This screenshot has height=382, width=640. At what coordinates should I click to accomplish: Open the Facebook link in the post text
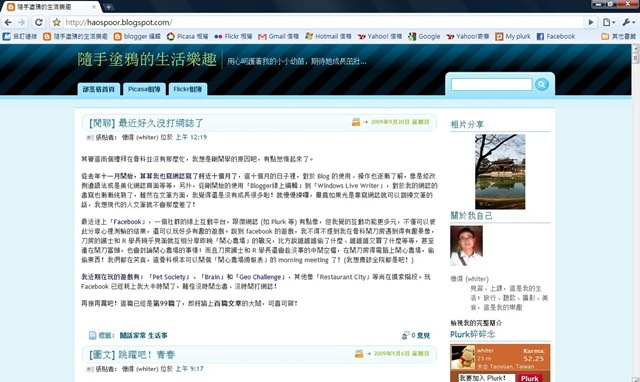tap(127, 222)
